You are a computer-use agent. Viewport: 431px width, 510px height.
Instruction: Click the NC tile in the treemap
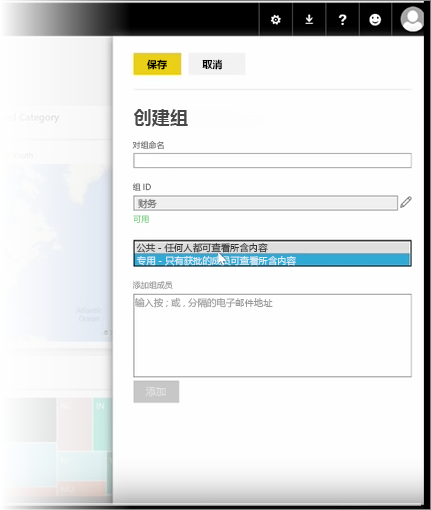pos(75,423)
